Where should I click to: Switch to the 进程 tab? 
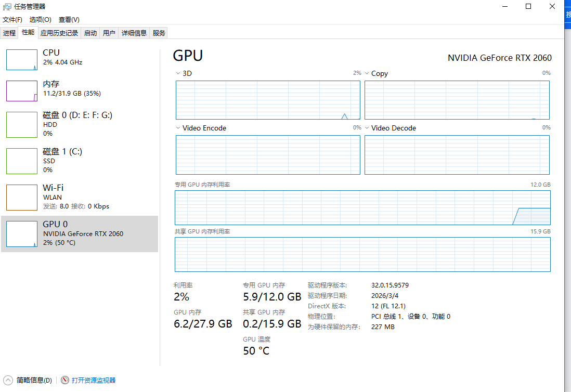(9, 33)
